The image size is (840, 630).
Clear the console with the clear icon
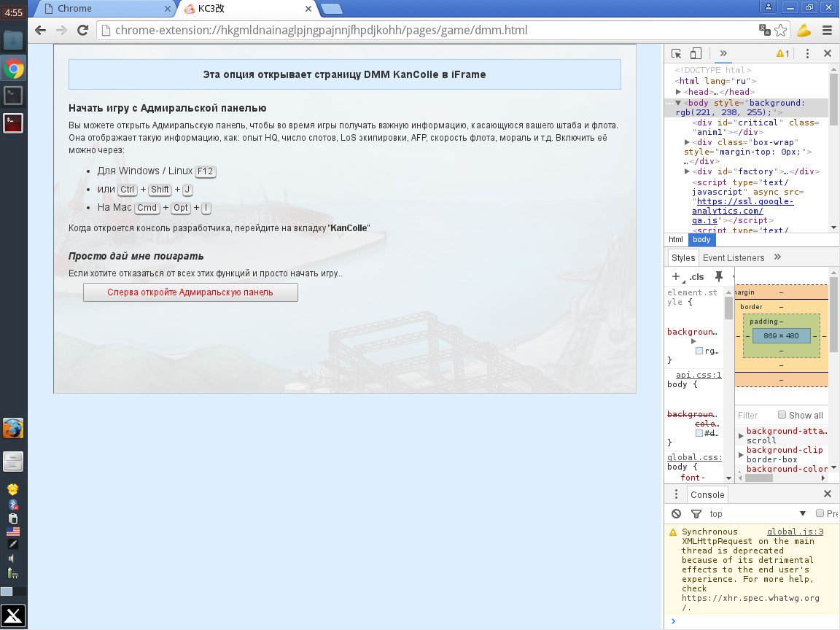tap(676, 513)
